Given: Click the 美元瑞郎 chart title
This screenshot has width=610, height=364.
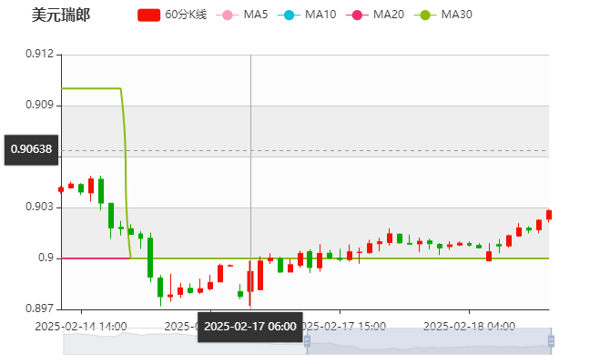Looking at the screenshot, I should pyautogui.click(x=60, y=15).
